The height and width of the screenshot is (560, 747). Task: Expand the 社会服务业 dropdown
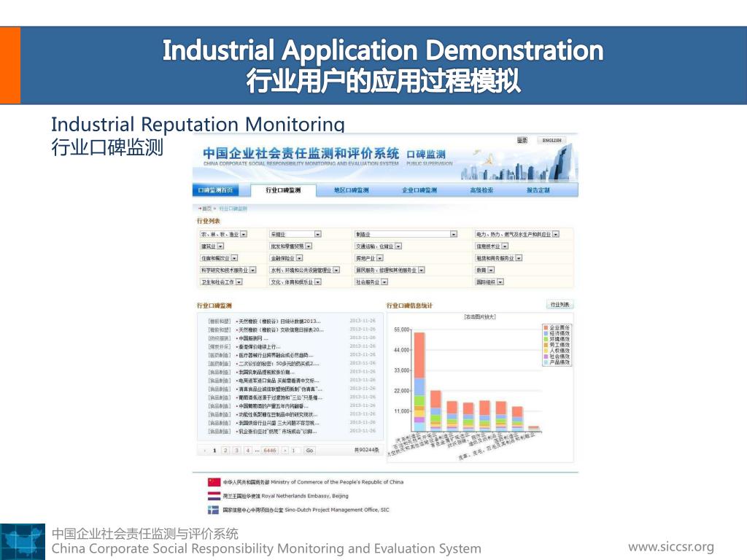371,282
